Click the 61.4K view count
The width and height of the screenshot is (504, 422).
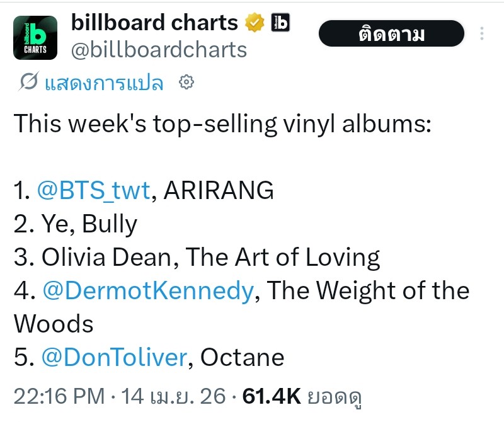(271, 396)
